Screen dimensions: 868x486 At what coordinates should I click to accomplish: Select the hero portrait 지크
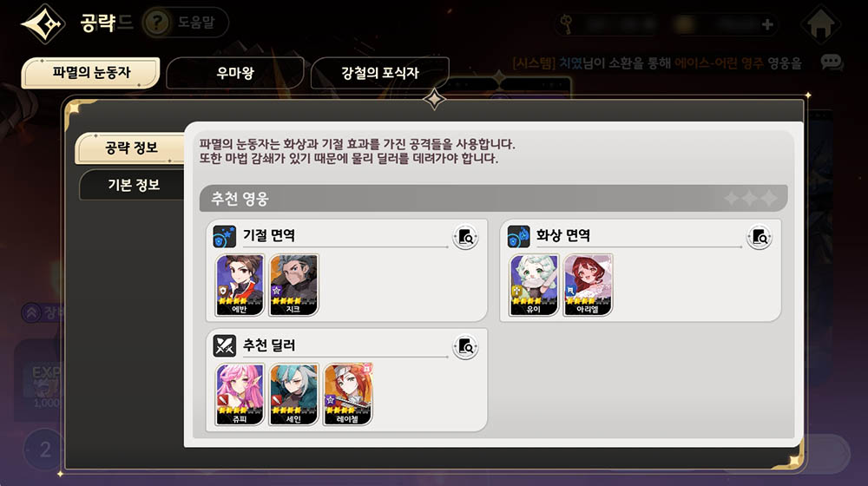point(293,285)
